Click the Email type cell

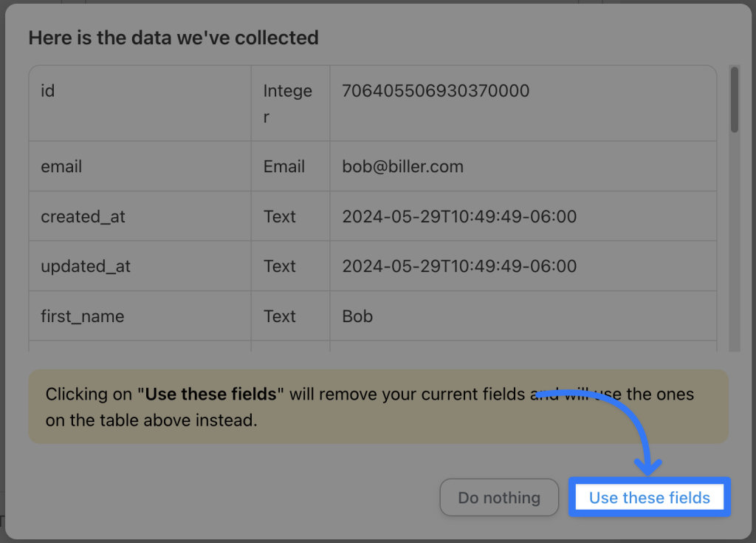[284, 167]
